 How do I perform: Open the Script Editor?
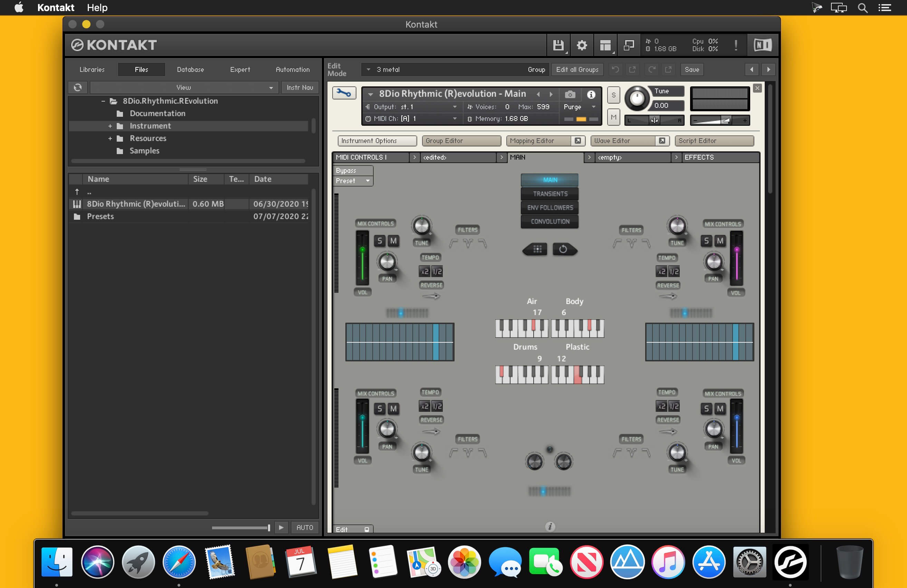(714, 141)
